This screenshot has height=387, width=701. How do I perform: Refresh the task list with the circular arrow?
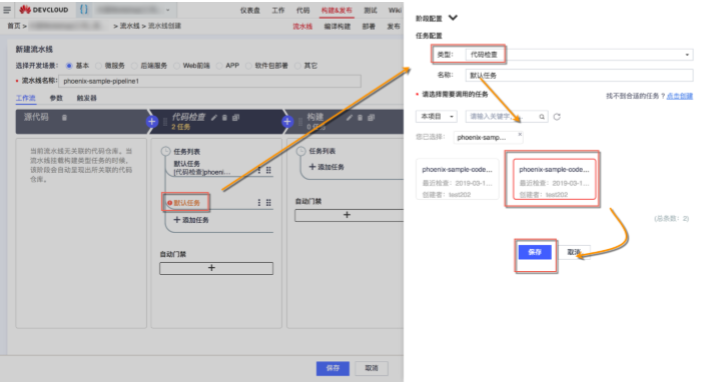tap(557, 117)
